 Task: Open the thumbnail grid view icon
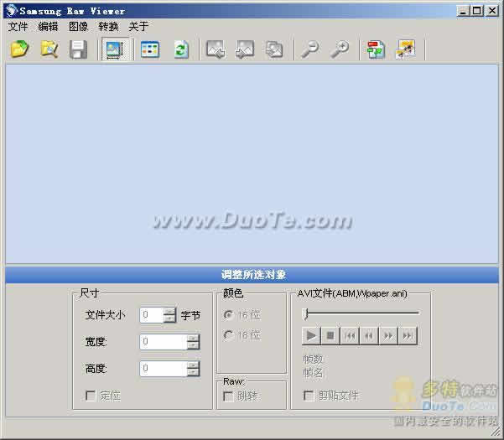(x=150, y=49)
